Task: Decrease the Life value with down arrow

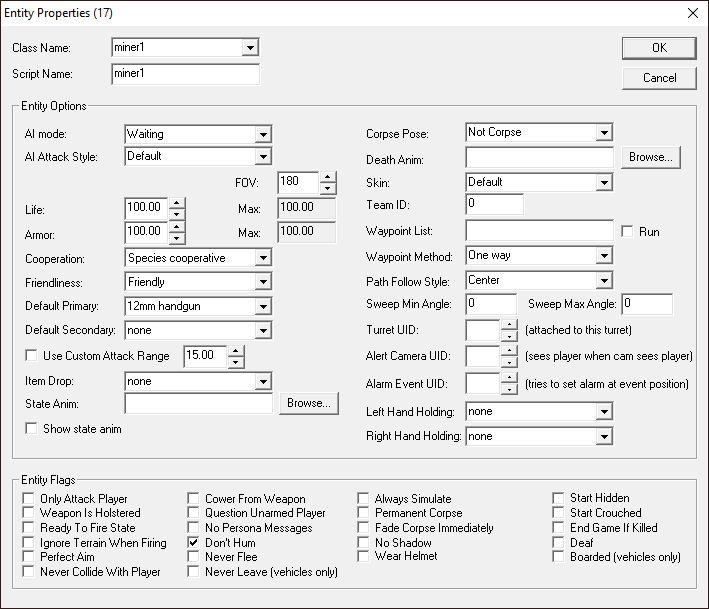Action: [x=177, y=214]
